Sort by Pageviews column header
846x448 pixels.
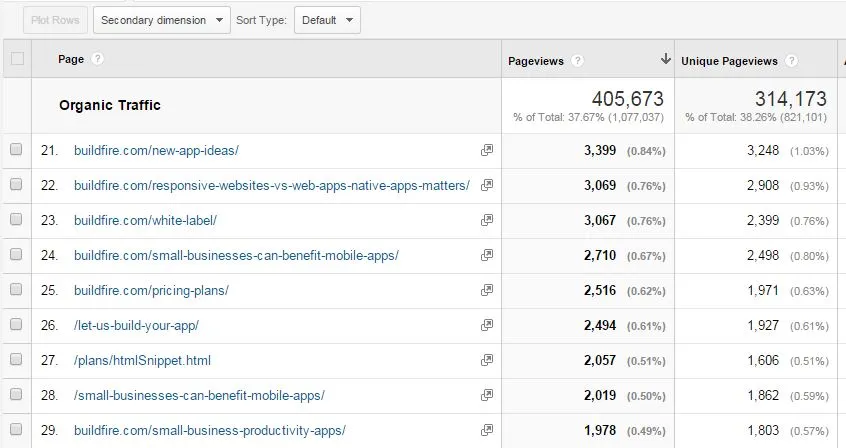pos(536,61)
